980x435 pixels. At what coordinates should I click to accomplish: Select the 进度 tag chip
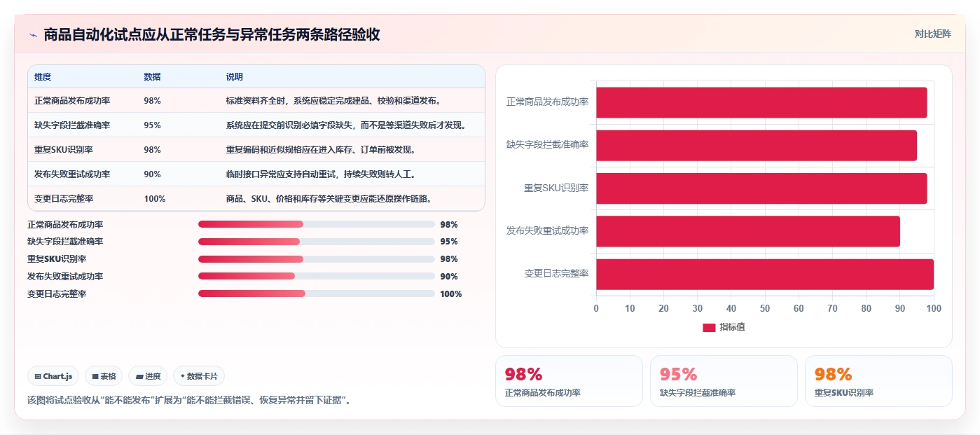click(148, 376)
